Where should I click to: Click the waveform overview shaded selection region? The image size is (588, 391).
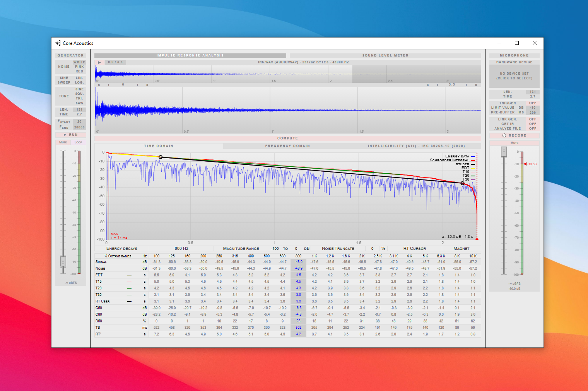coord(416,74)
